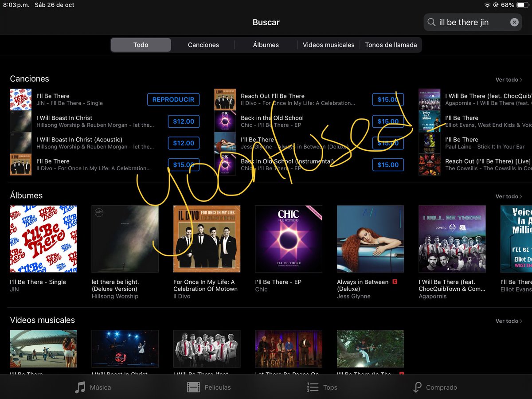Tap small artwork of Il Divo I'll Be There song
Viewport: 532px width, 399px height.
tap(21, 164)
